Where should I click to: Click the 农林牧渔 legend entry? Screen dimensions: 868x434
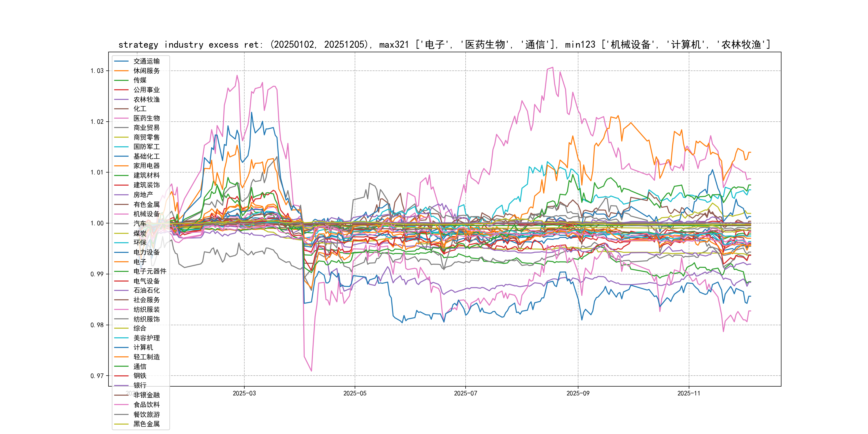point(146,99)
